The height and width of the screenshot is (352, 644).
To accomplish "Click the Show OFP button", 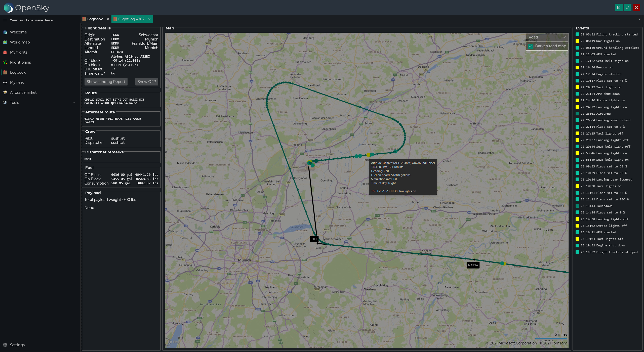I will click(x=147, y=82).
